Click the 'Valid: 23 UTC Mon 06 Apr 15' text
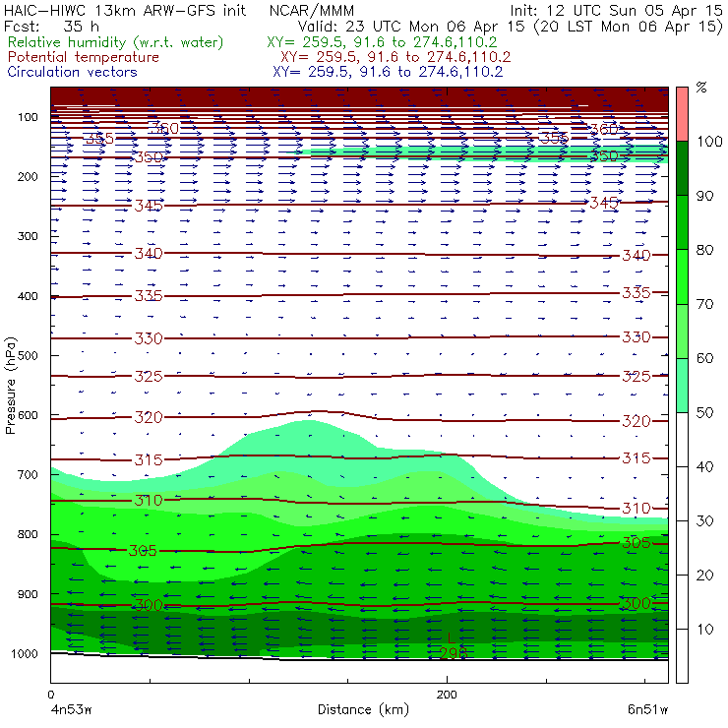The width and height of the screenshot is (728, 728). tap(411, 26)
